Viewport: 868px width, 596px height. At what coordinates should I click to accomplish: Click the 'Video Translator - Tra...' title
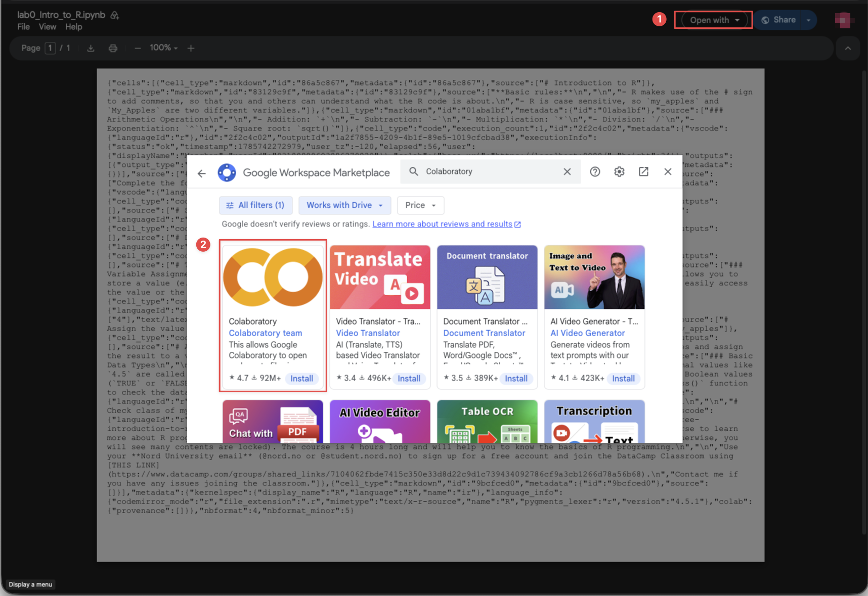[x=378, y=322]
